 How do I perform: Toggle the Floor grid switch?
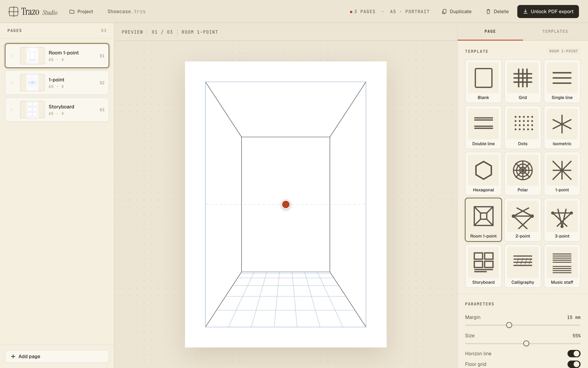tap(574, 364)
